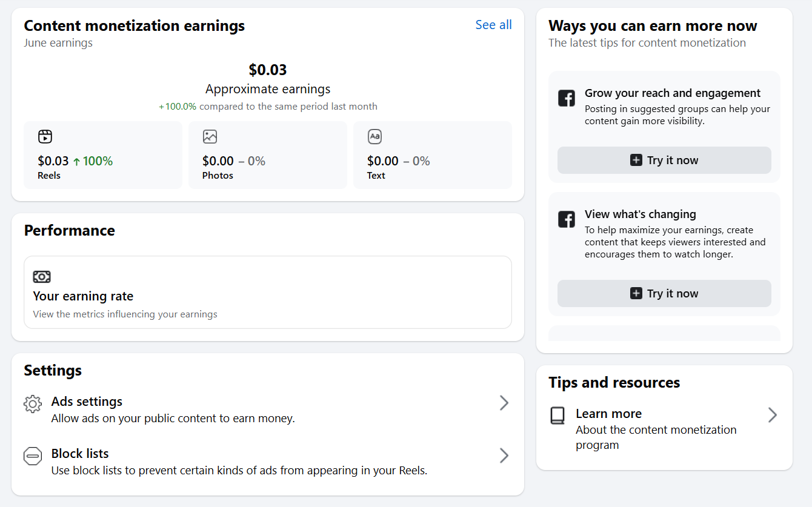Click 'Allow ads on your public content' description

click(173, 419)
